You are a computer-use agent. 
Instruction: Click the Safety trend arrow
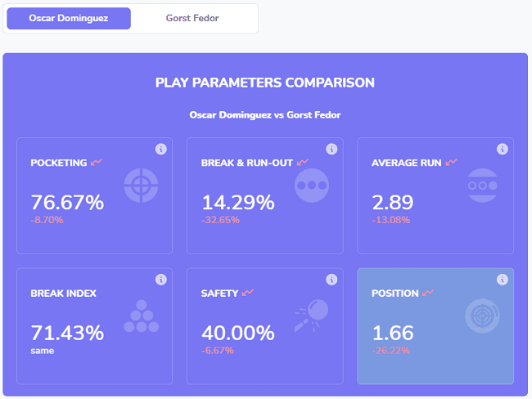(247, 293)
